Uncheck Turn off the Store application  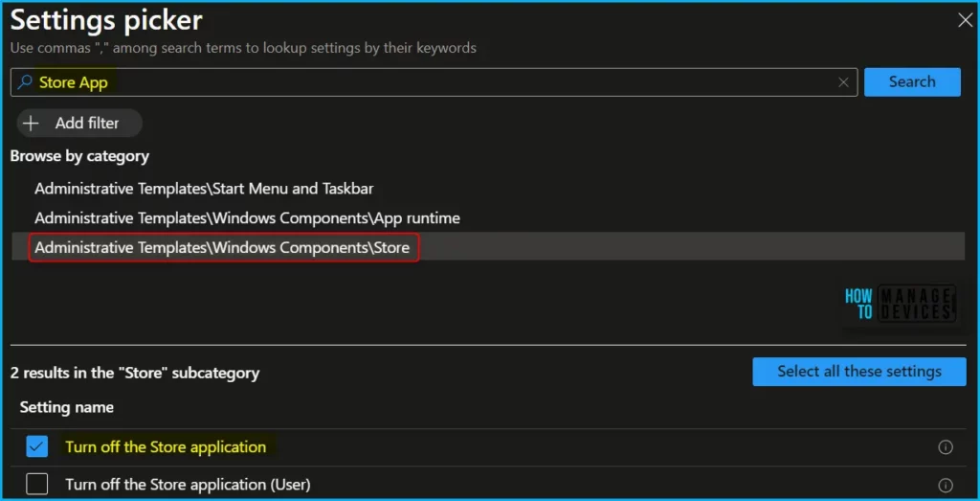tap(37, 446)
